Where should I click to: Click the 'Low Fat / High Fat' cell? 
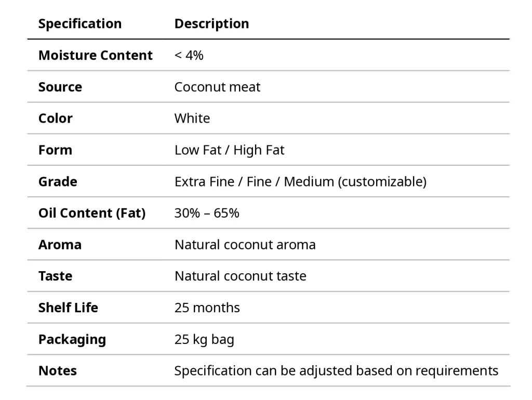229,150
